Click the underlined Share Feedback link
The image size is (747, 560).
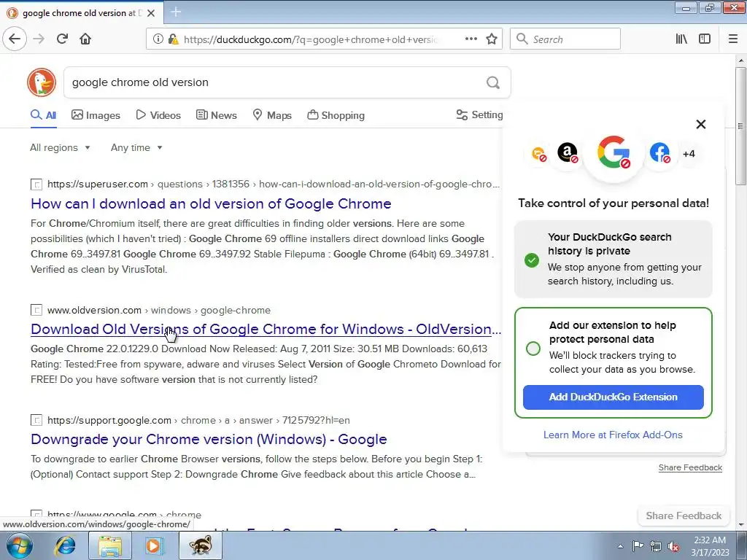click(690, 467)
